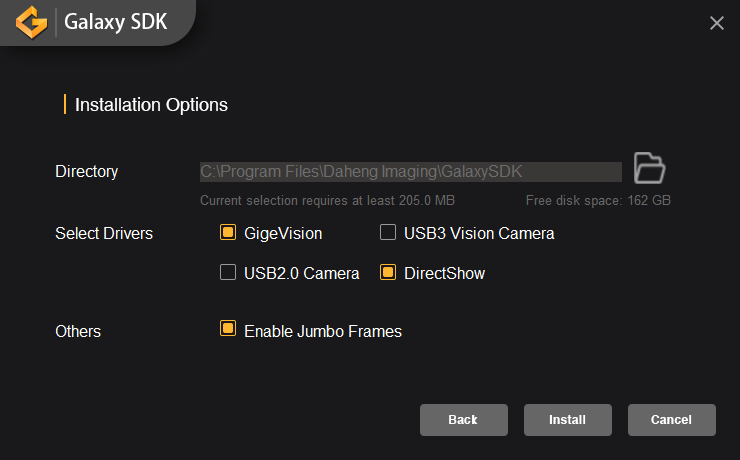Click the Enable Jumbo Frames label
Image resolution: width=740 pixels, height=460 pixels.
[x=322, y=331]
